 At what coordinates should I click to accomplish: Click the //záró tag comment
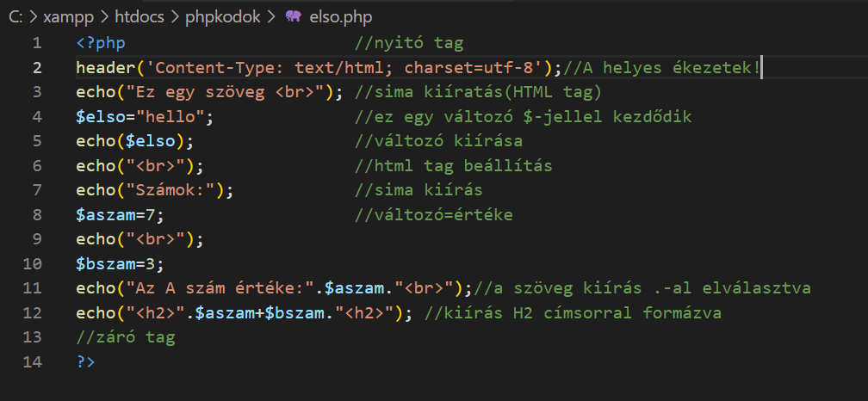(x=125, y=337)
